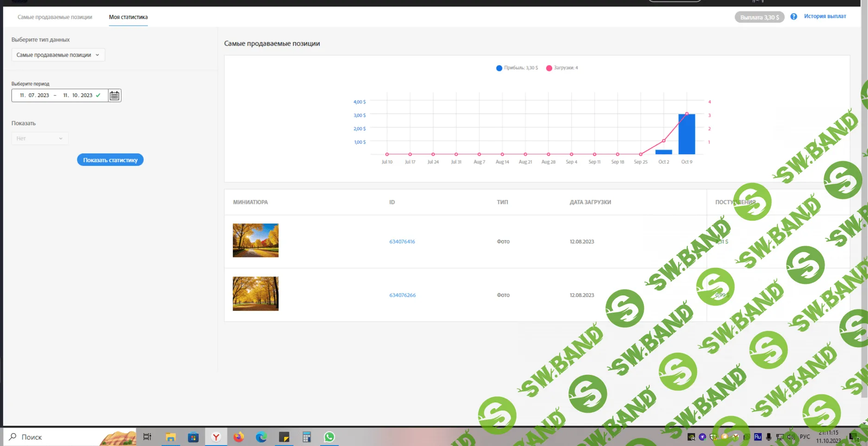
Task: Click the second autumn trees thumbnail
Action: [x=256, y=294]
